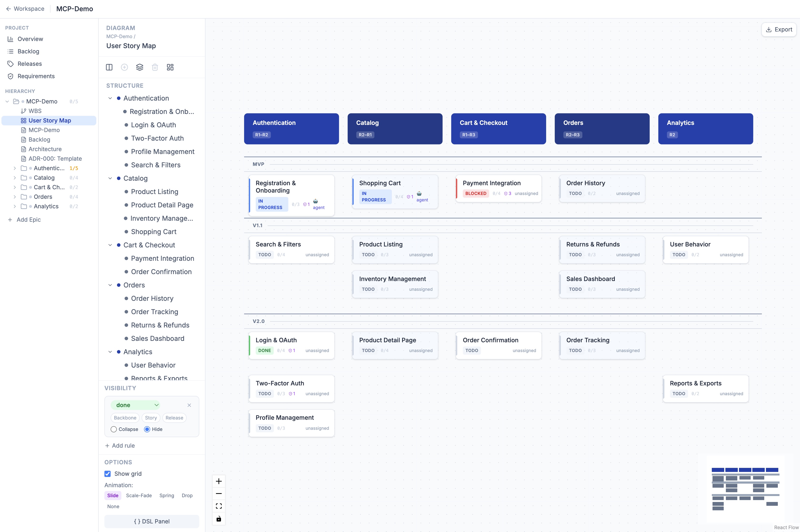800x532 pixels.
Task: Zoom in with the plus control
Action: coord(219,481)
